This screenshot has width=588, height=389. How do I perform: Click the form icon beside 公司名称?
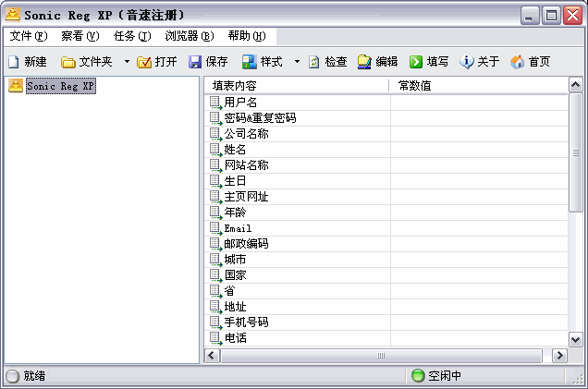point(215,134)
